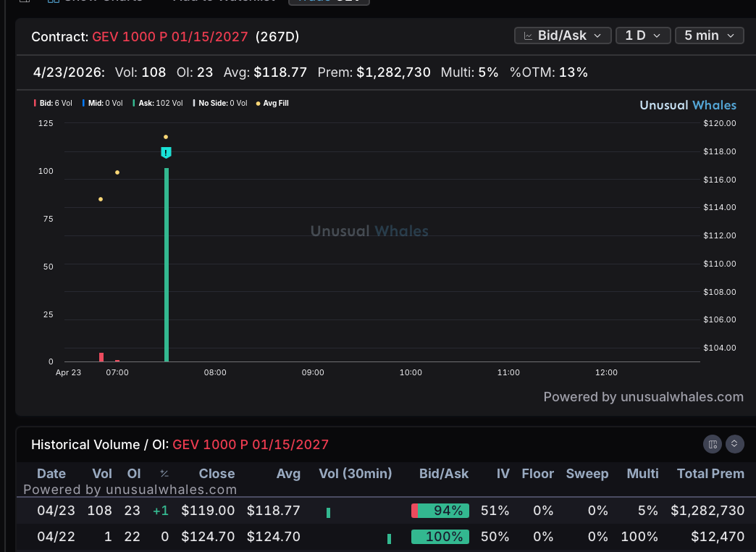Toggle the No Side volume legend series

220,104
